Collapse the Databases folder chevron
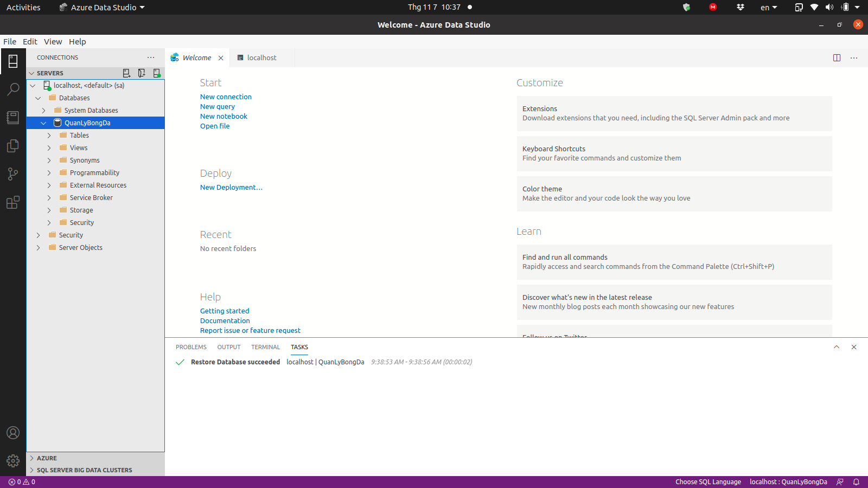868x488 pixels. pos(39,98)
